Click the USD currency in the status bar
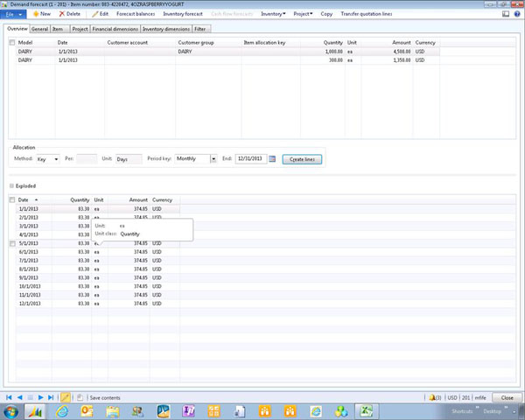The width and height of the screenshot is (525, 420). tap(452, 397)
